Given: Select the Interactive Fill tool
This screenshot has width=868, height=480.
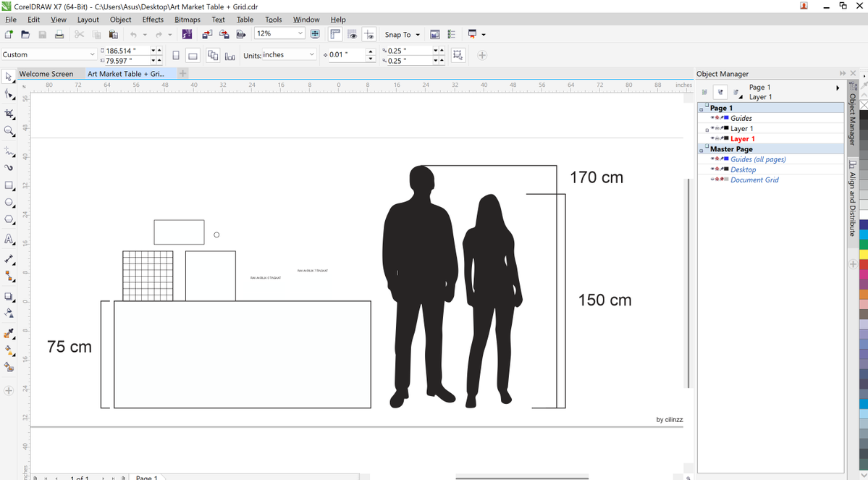Looking at the screenshot, I should (8, 350).
